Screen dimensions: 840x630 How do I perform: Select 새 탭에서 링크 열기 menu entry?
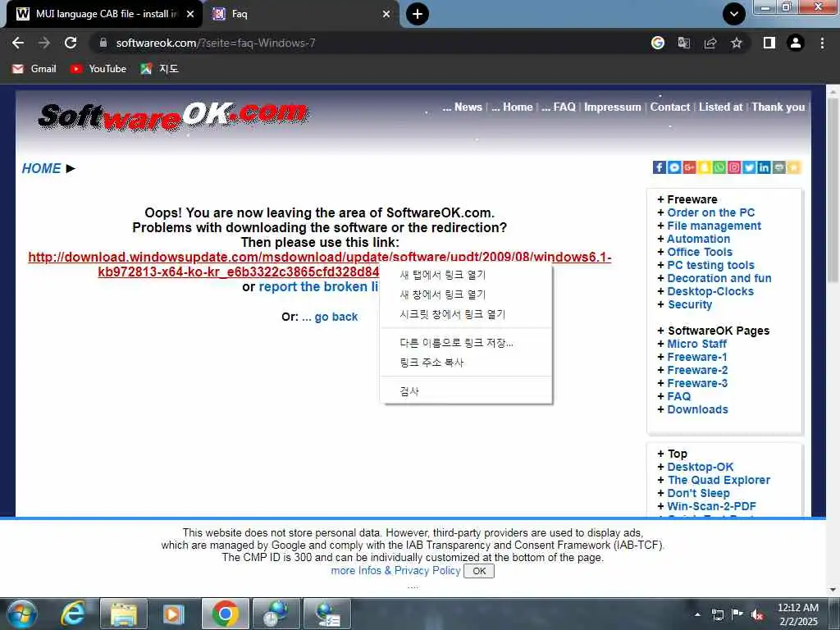click(x=466, y=275)
